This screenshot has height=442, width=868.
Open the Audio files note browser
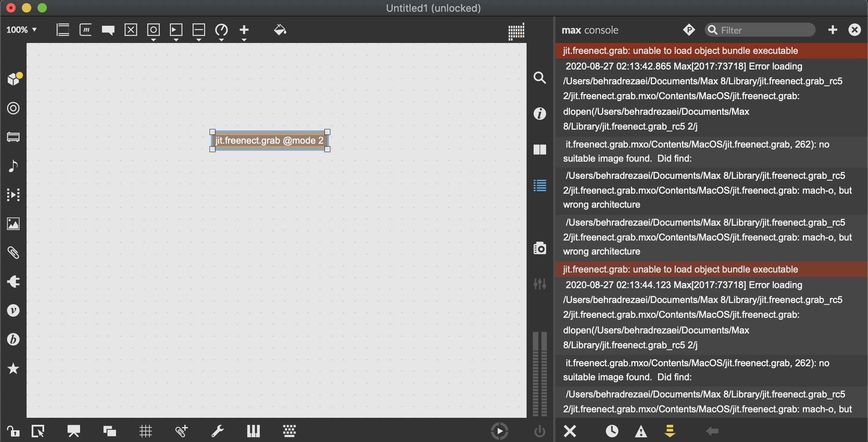(13, 166)
